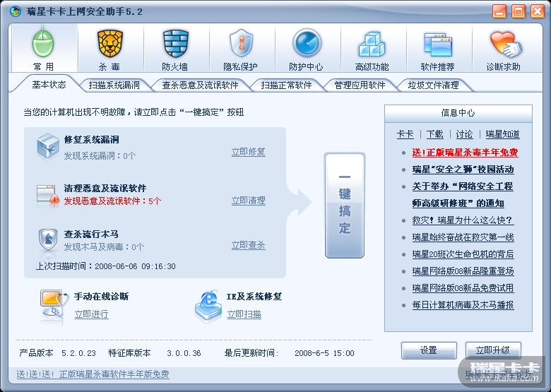Open red news 送!正版瑞星杀毒半年免费
This screenshot has height=392, width=551.
tap(465, 153)
